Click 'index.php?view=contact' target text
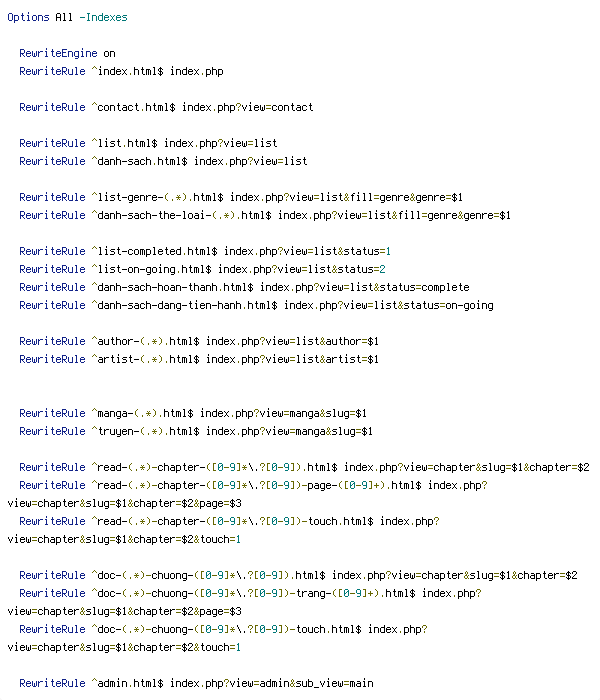Viewport: 600px width, 700px height. 247,108
